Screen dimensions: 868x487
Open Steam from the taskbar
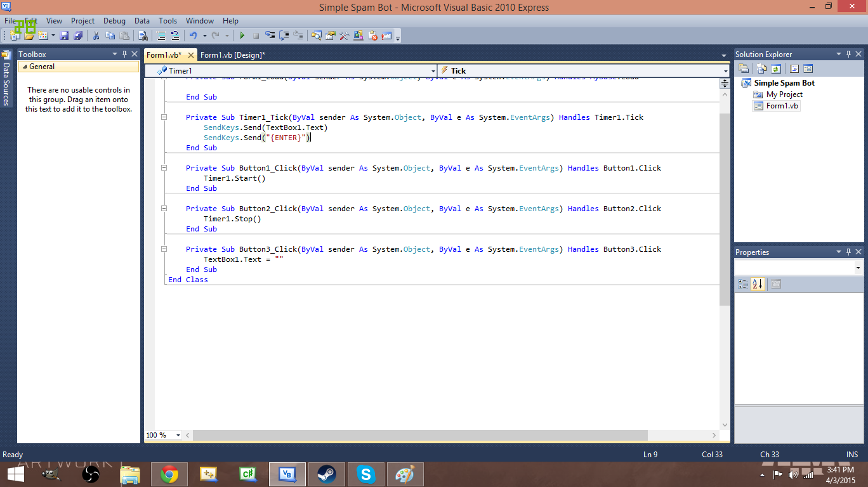pos(327,474)
